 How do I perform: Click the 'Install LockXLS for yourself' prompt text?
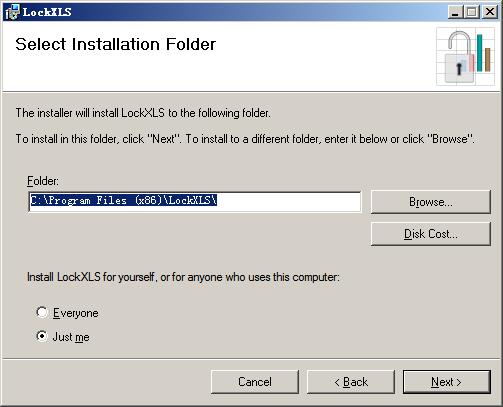(183, 277)
